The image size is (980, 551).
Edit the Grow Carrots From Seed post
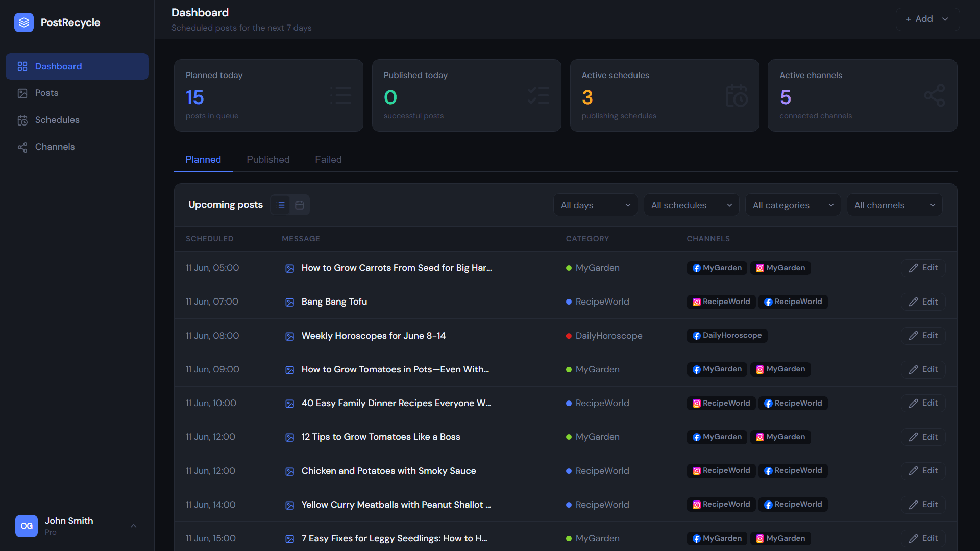click(923, 268)
